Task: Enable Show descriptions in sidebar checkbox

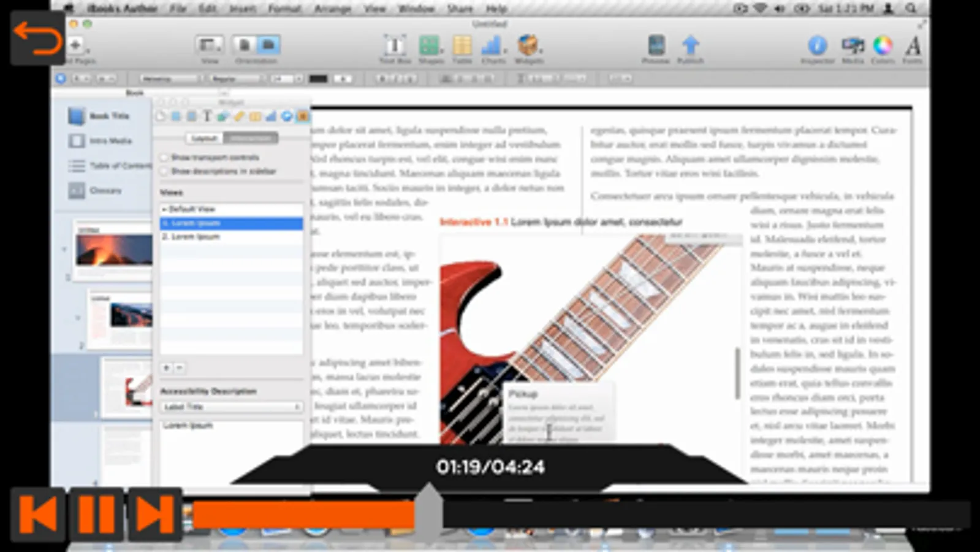Action: tap(164, 171)
